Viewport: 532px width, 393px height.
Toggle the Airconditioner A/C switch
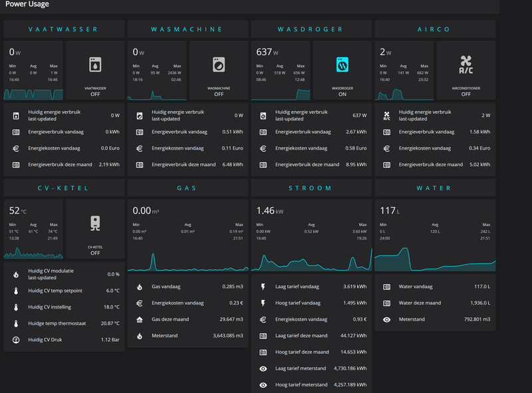[x=466, y=70]
